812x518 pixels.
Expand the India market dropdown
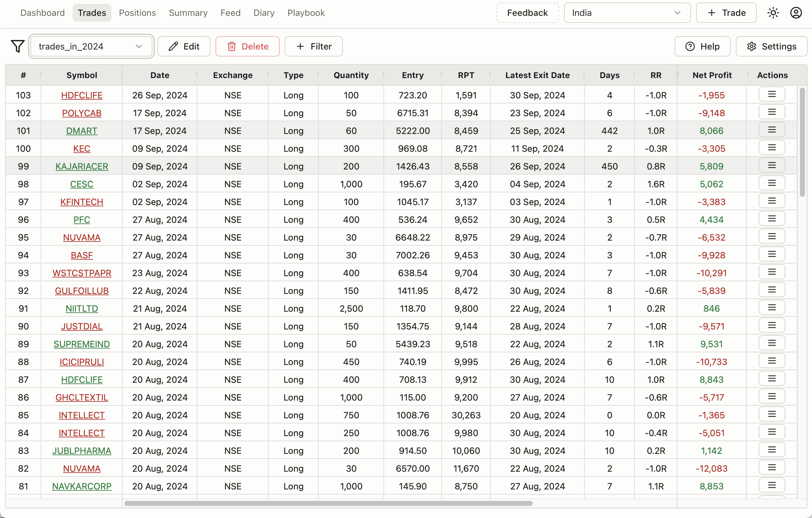627,13
